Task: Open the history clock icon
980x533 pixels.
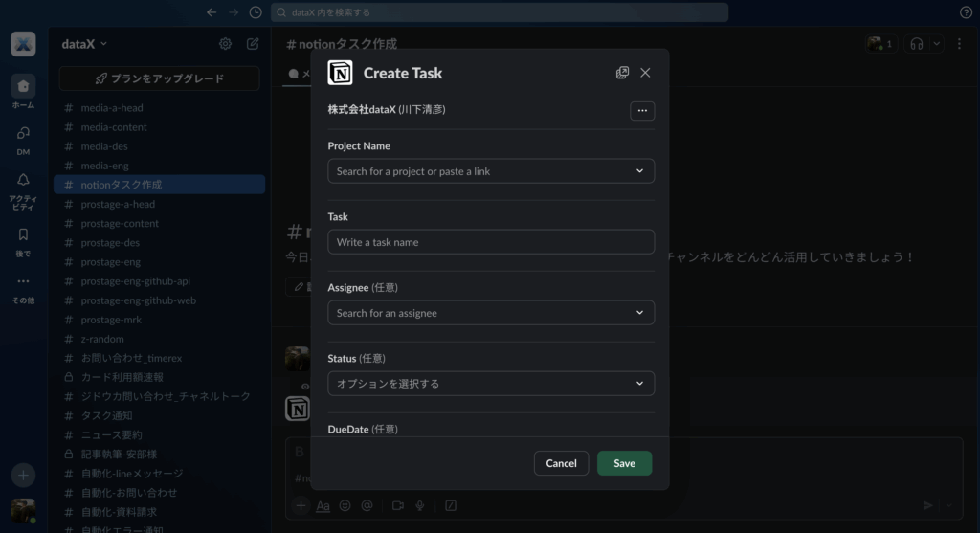Action: (256, 11)
